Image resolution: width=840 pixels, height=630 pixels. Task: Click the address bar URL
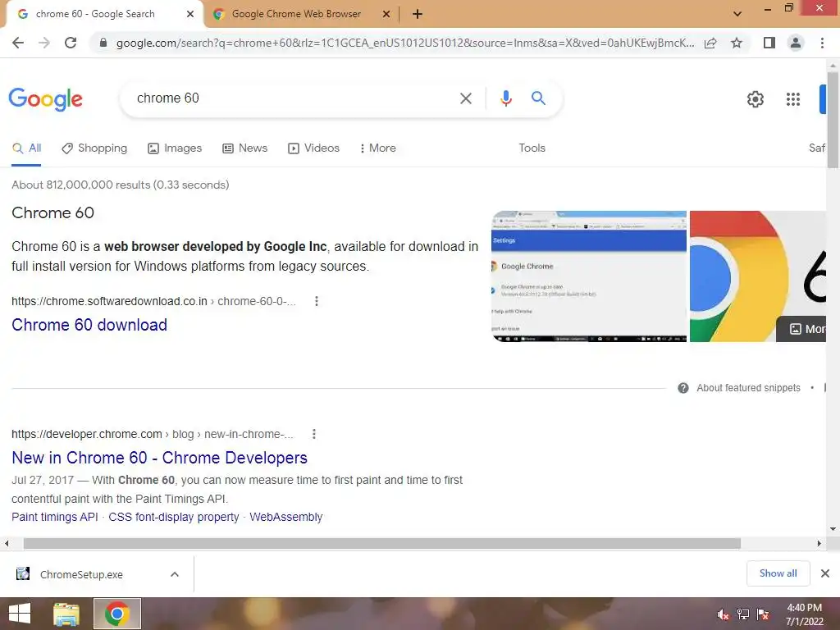pyautogui.click(x=405, y=43)
